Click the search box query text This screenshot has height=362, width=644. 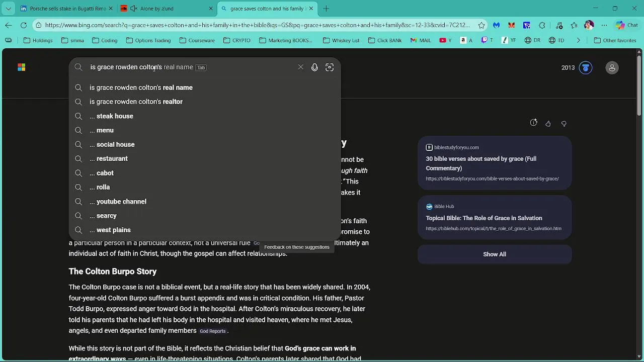(126, 67)
